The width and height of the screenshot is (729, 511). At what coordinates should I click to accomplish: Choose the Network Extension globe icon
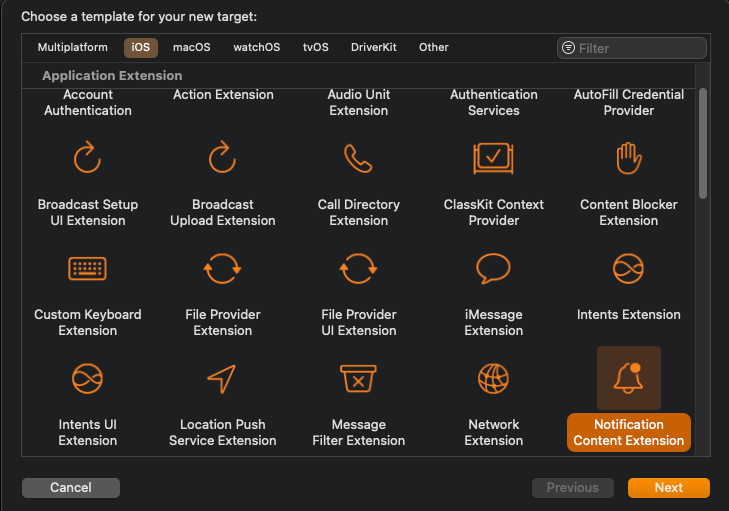click(x=493, y=378)
